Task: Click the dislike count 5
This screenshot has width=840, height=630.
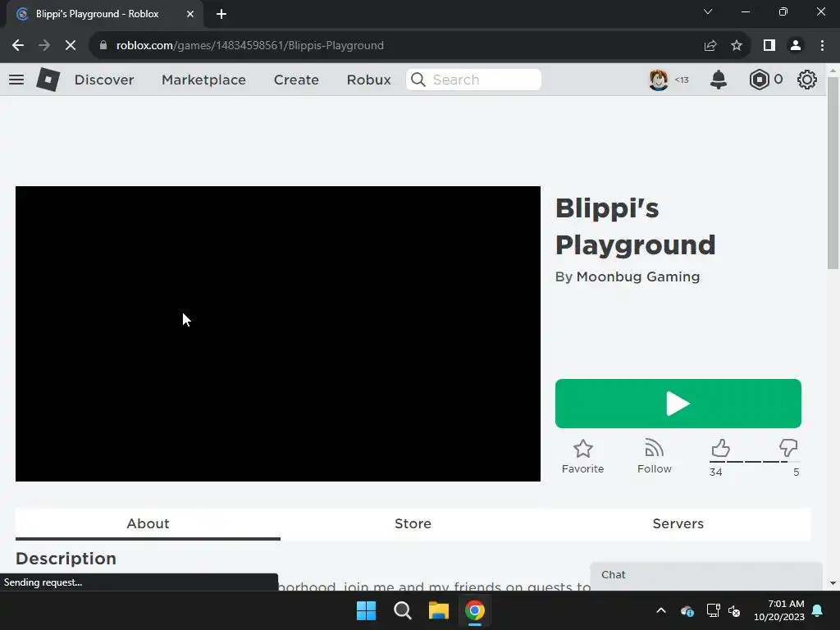Action: 796,472
